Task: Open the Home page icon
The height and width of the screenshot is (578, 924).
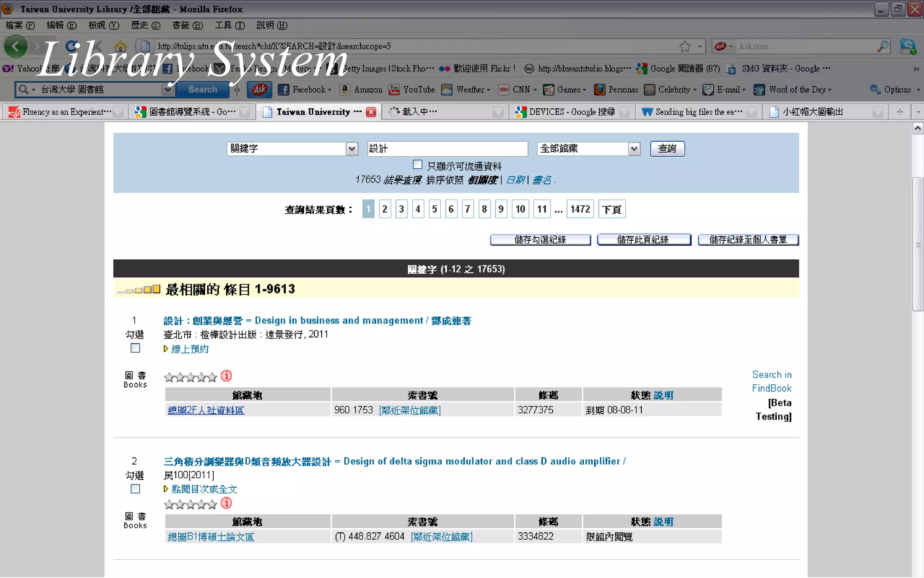Action: [x=120, y=47]
